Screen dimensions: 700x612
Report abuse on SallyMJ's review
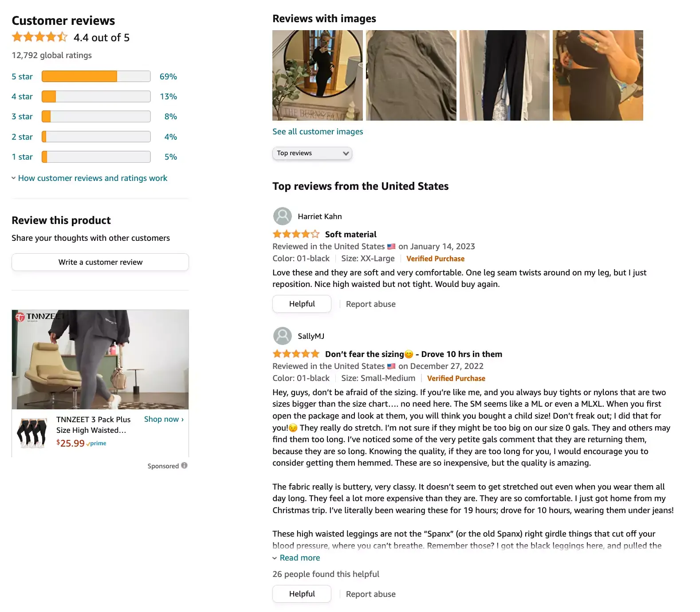pos(370,593)
